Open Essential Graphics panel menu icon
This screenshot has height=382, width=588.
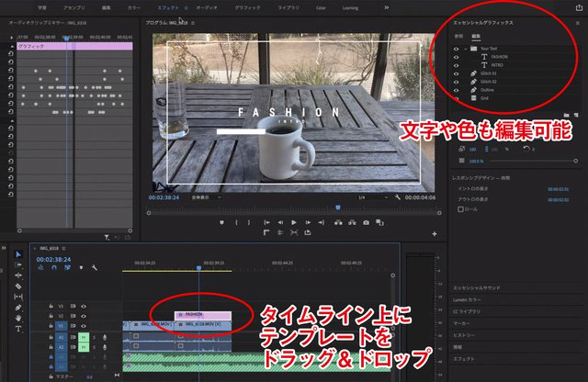577,22
